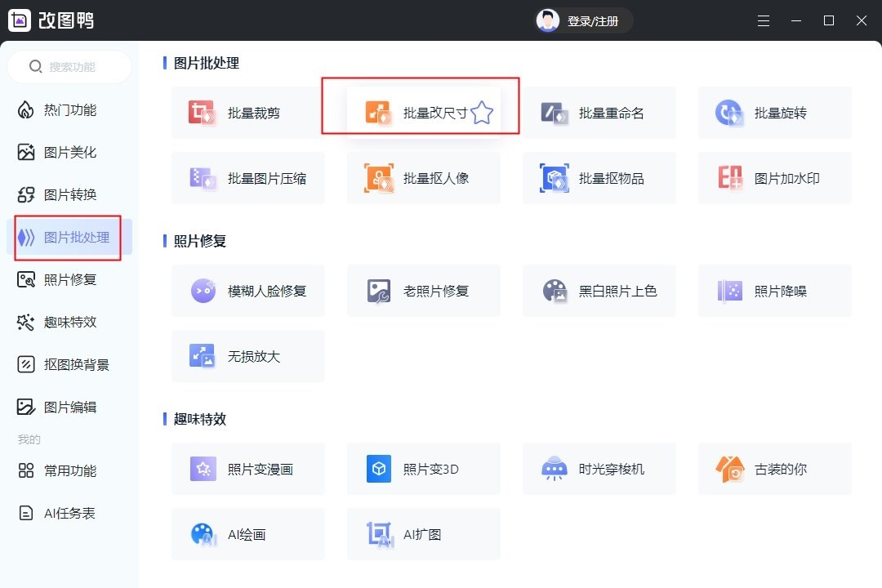The height and width of the screenshot is (588, 882).
Task: Select the 批量重命名 batch rename feature
Action: point(599,112)
